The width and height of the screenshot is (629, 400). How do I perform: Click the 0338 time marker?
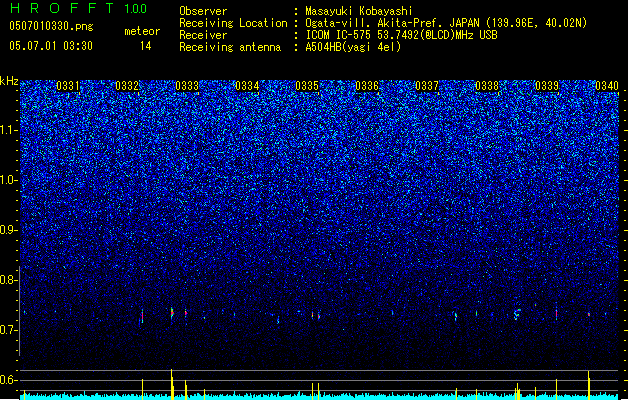487,86
